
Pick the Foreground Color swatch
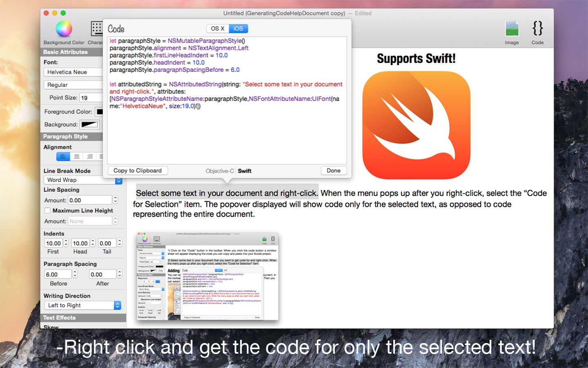coord(99,112)
